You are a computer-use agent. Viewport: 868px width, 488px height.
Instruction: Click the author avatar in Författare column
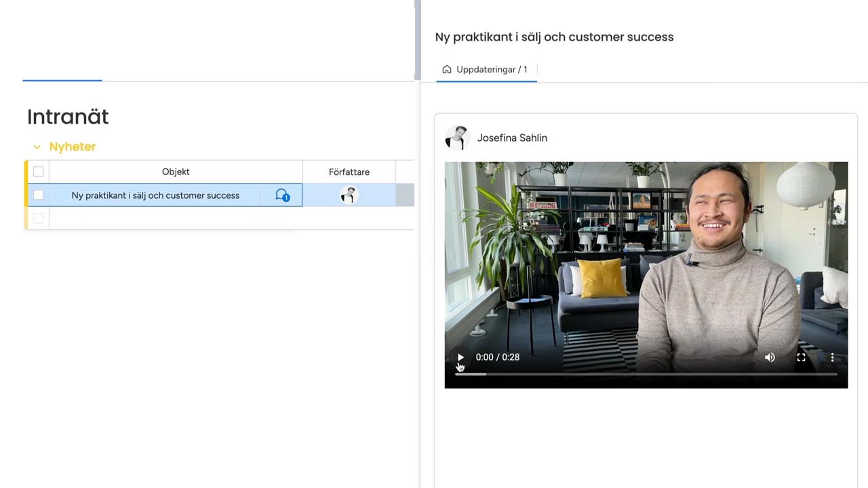[x=349, y=195]
